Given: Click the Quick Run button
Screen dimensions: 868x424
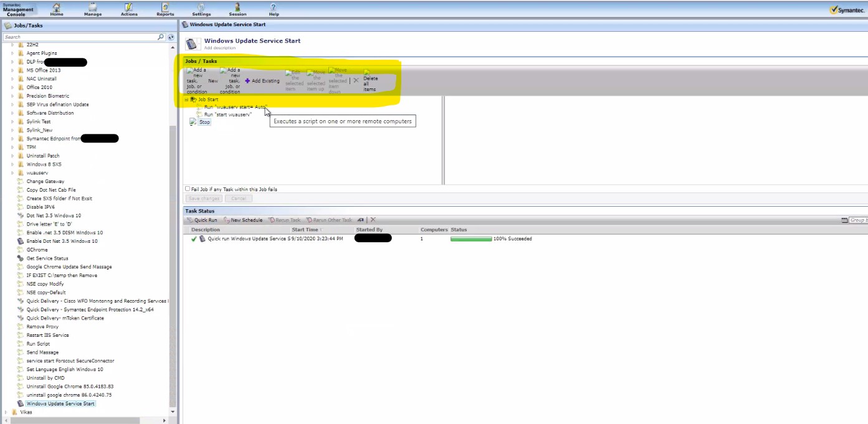Looking at the screenshot, I should 202,220.
